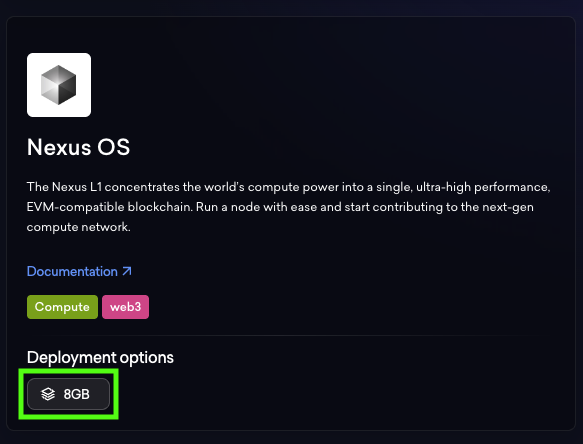Open the Documentation link
The width and height of the screenshot is (583, 444).
(x=79, y=271)
